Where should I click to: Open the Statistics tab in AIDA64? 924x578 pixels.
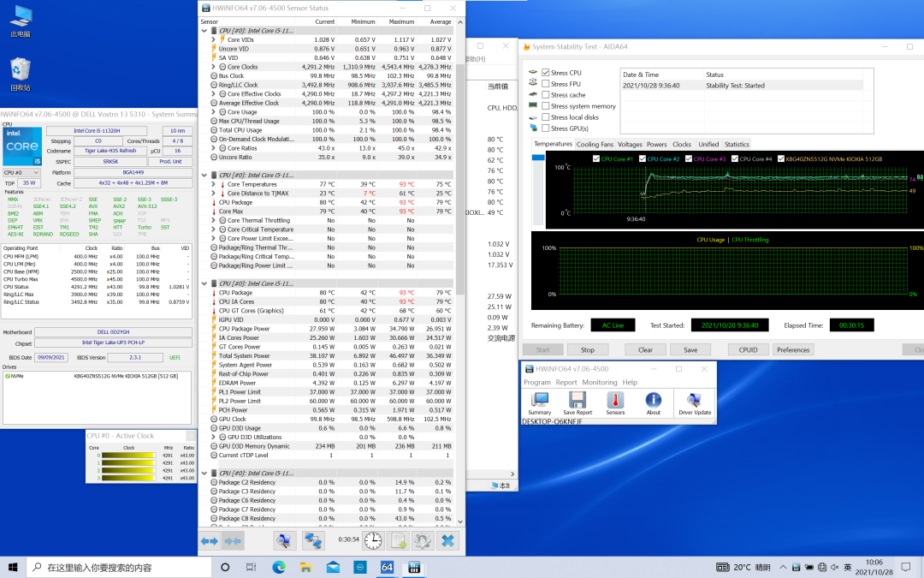pos(737,145)
